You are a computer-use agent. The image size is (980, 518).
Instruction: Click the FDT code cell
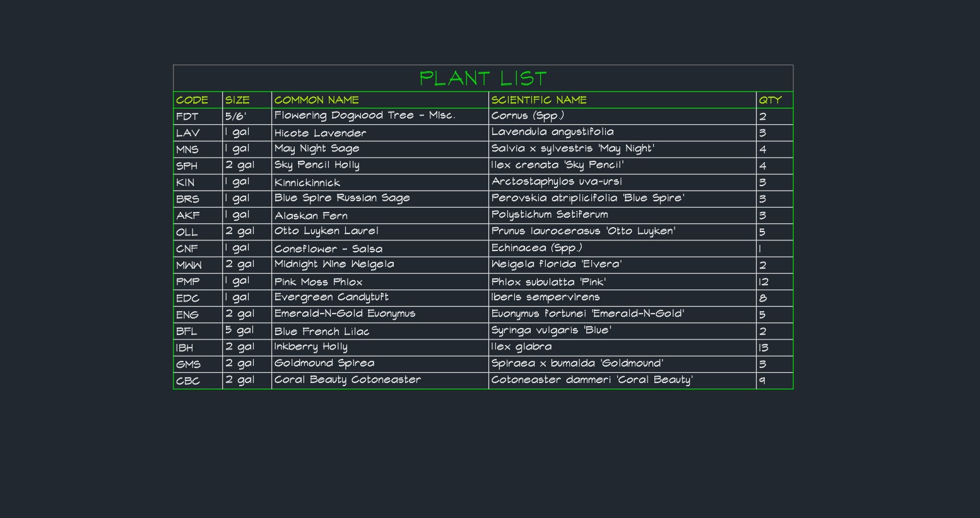click(198, 117)
